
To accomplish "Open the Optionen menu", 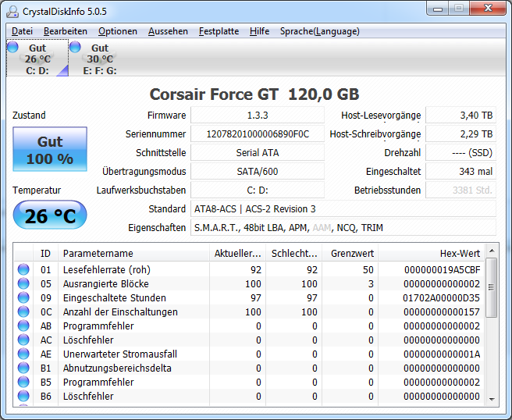I will coord(118,31).
